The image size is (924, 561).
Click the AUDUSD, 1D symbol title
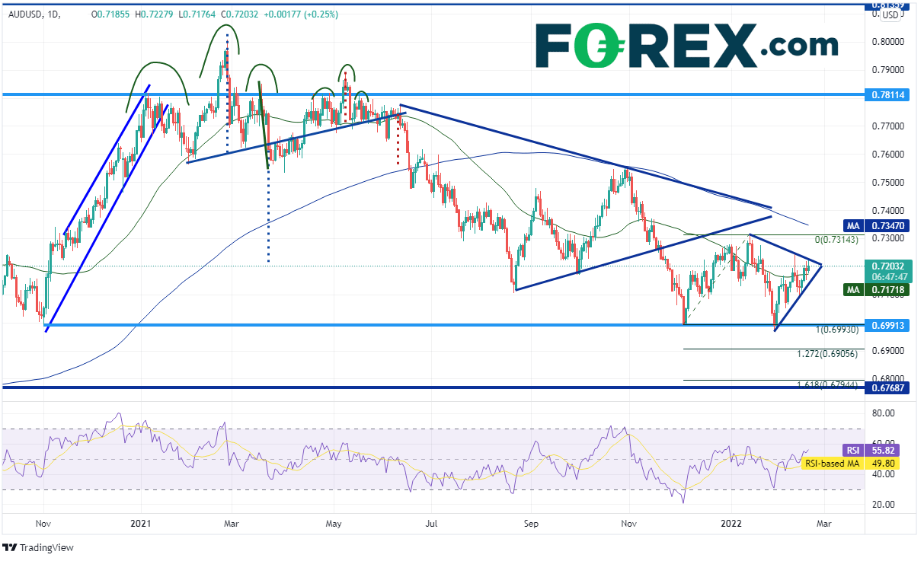(x=35, y=14)
